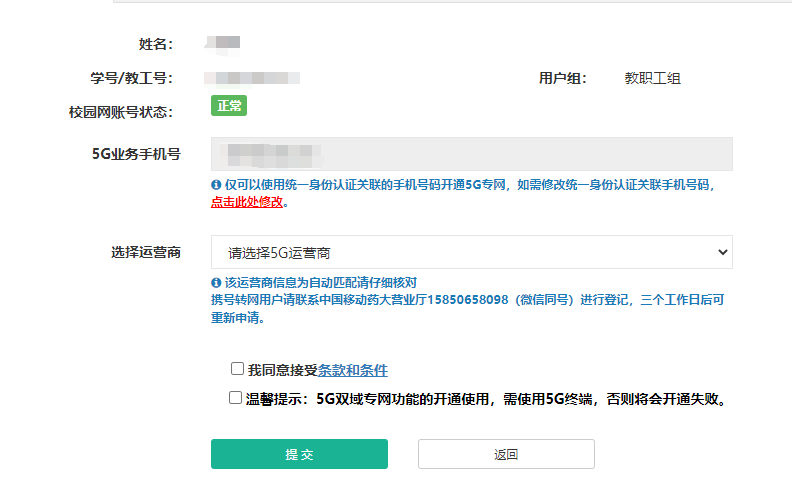Click the 教职工组 user group value
This screenshot has height=498, width=792.
coord(652,78)
